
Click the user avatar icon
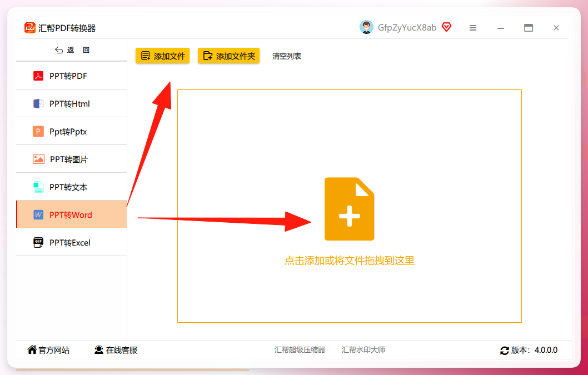[x=366, y=27]
